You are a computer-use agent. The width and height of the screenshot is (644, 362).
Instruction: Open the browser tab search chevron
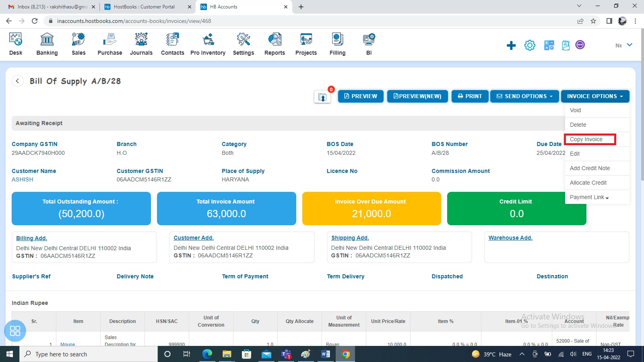(579, 6)
